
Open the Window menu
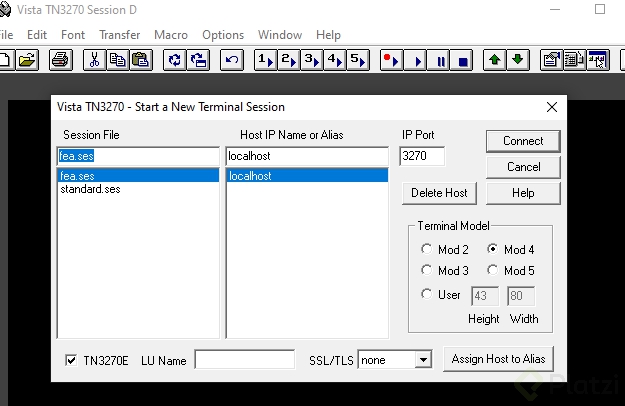point(280,35)
